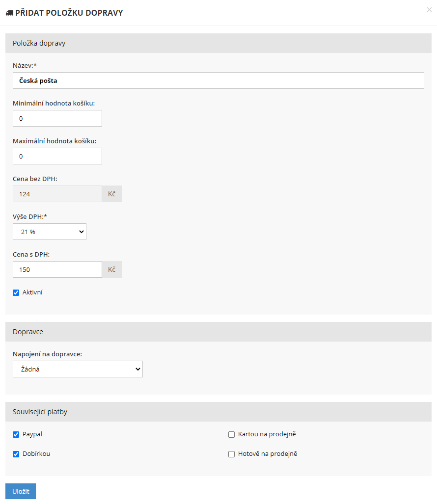Screen dimensions: 437x504
Task: Uncheck the Paypal payment checkbox
Action: 16,434
